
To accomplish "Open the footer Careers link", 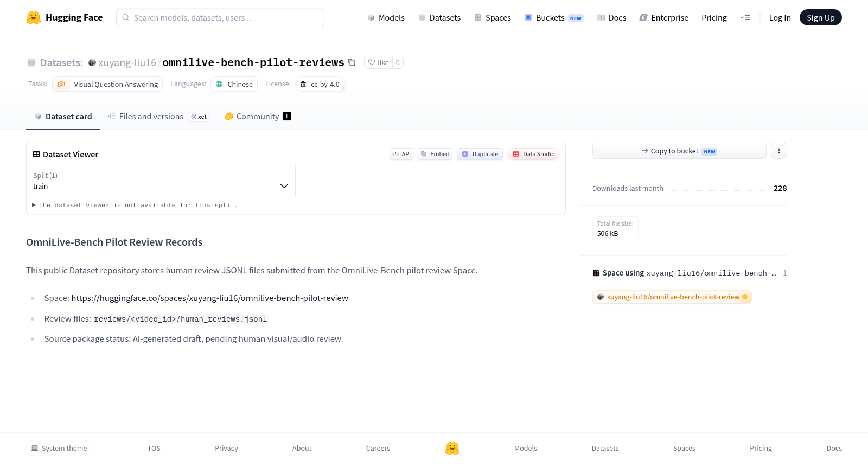I will pyautogui.click(x=378, y=448).
